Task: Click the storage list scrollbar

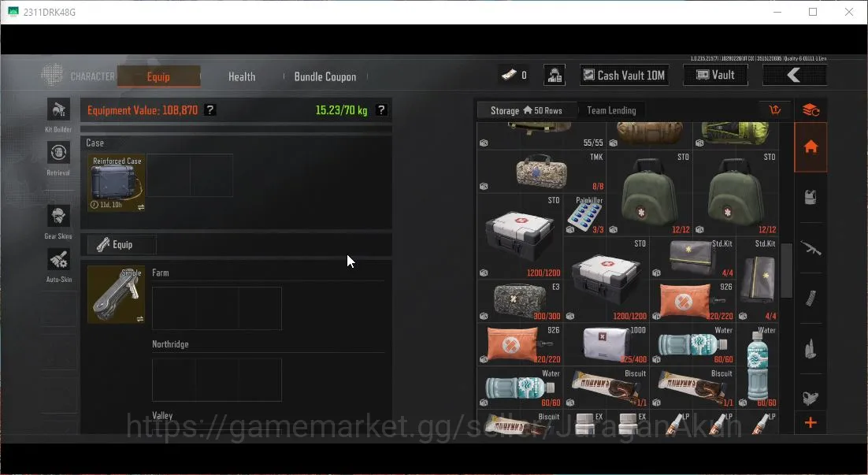Action: pyautogui.click(x=786, y=271)
